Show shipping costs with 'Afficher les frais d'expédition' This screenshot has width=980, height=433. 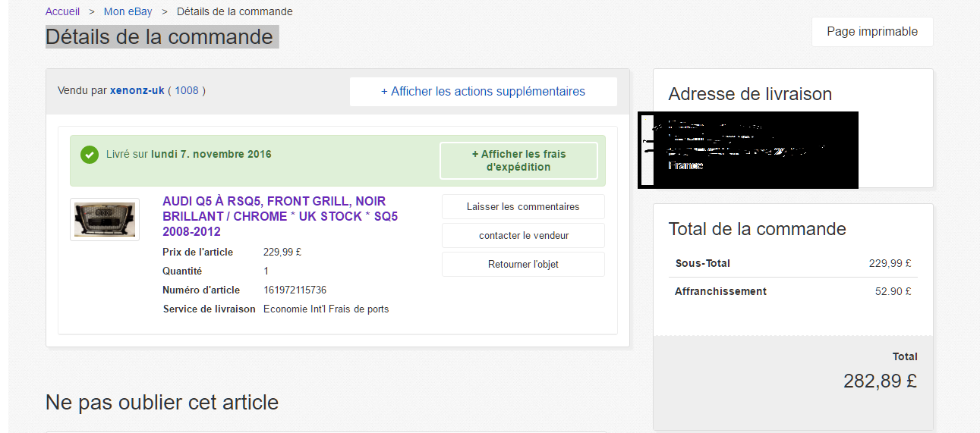[x=518, y=161]
